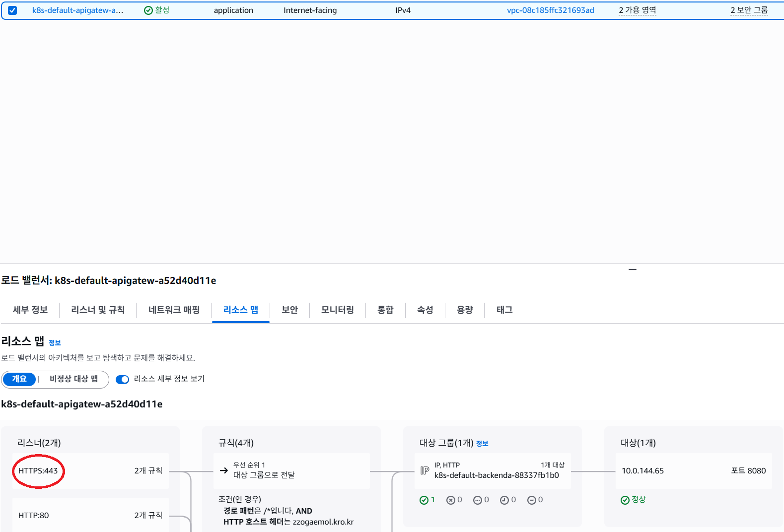Open the vpc-08c185ffc321693ad link
The height and width of the screenshot is (532, 784).
[x=550, y=10]
